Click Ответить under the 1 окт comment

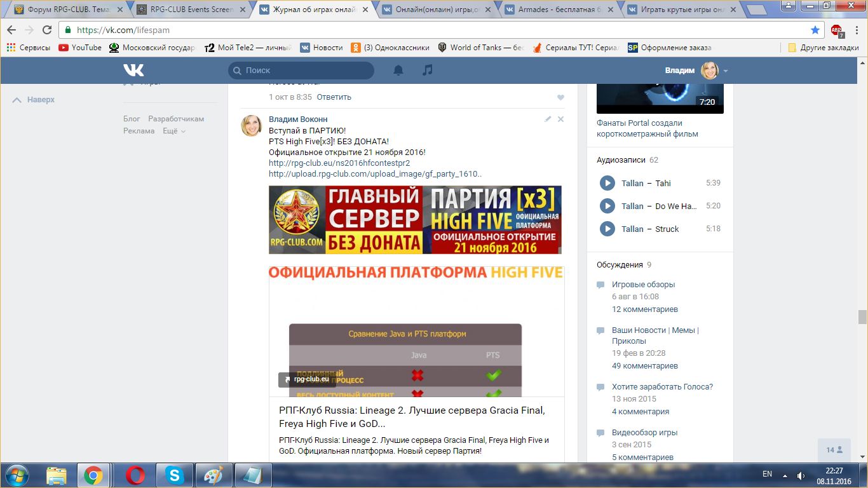pyautogui.click(x=334, y=97)
